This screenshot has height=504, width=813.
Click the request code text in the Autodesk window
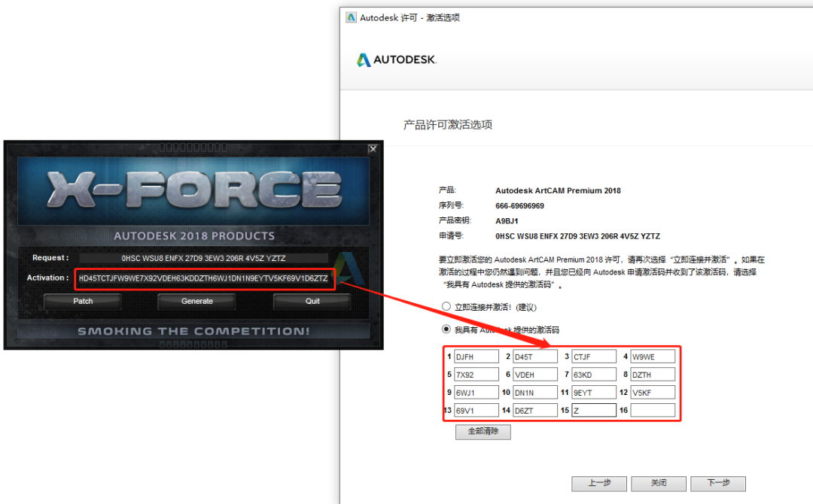577,236
